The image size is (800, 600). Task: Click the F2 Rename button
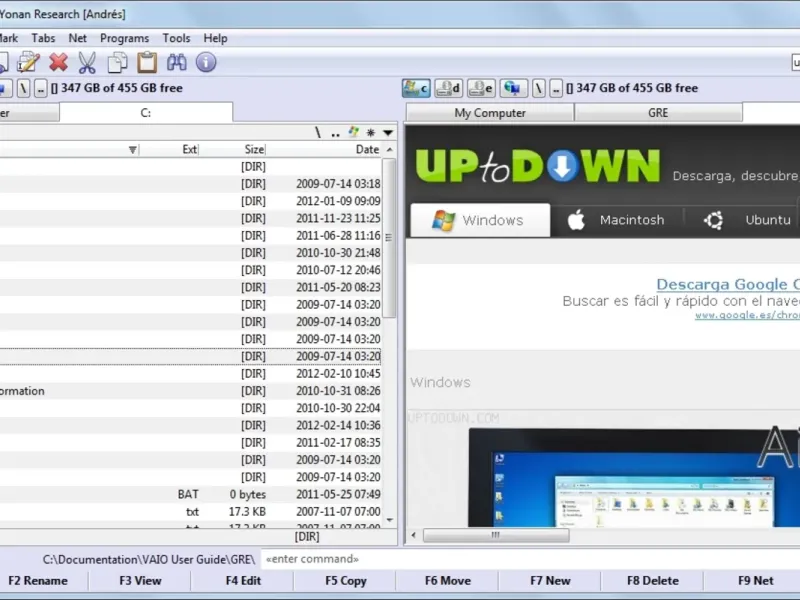point(38,581)
